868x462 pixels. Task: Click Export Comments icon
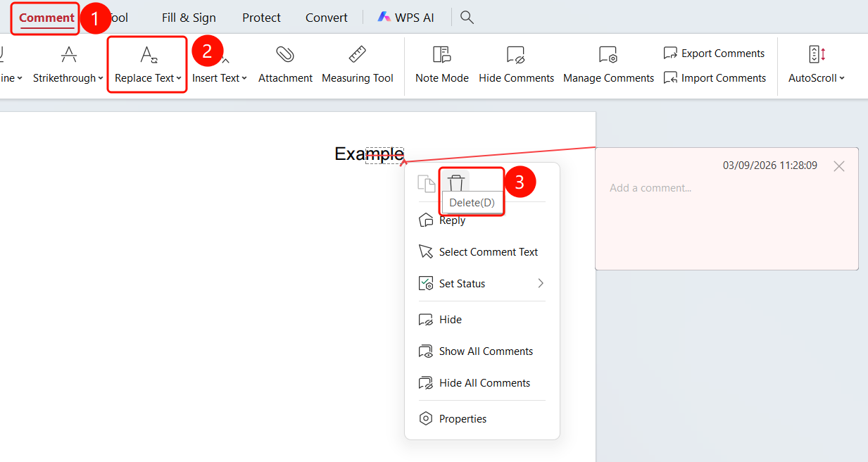click(670, 54)
